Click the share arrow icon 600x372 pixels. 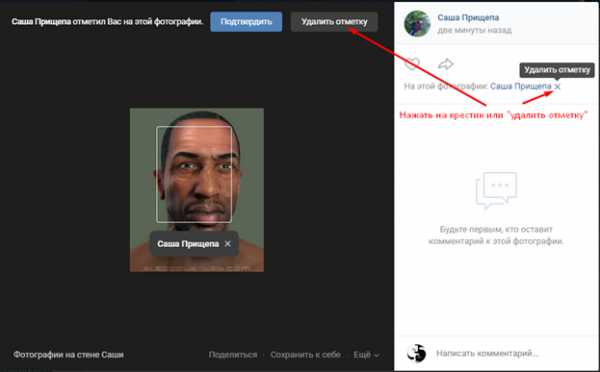(x=445, y=64)
